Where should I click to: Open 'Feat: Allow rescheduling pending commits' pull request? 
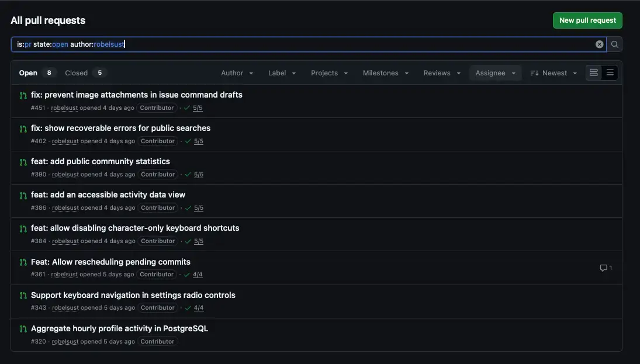tap(110, 262)
